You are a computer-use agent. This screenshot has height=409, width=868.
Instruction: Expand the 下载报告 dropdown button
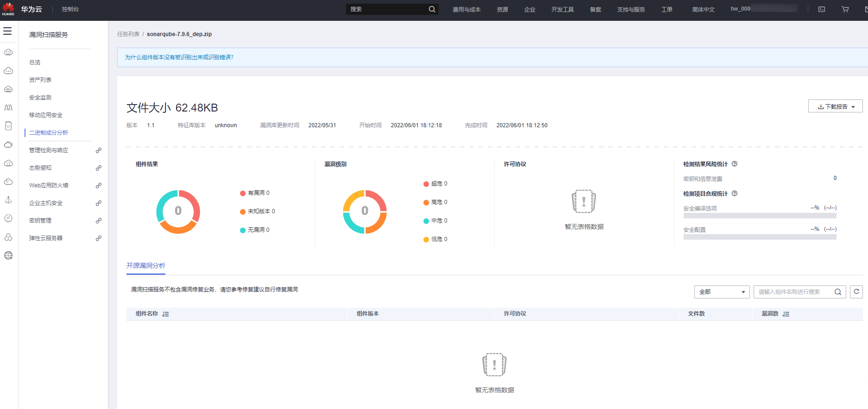[x=836, y=106]
